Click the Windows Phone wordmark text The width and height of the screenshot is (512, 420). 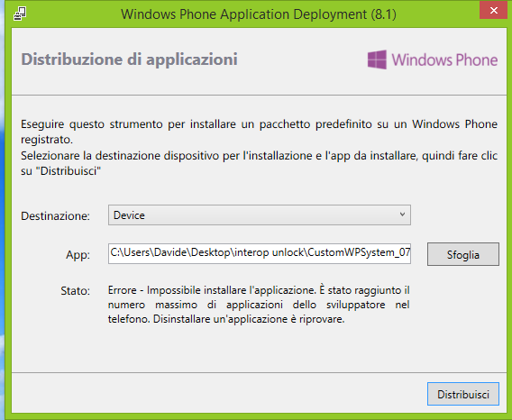444,59
